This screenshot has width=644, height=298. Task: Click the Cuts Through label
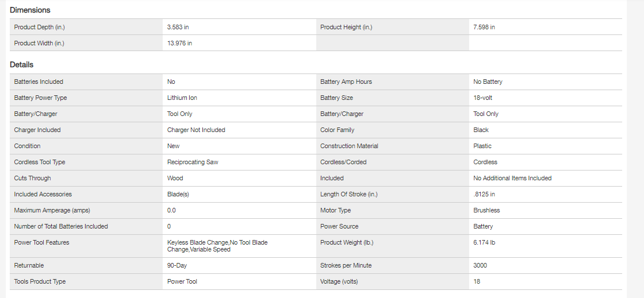(x=32, y=178)
